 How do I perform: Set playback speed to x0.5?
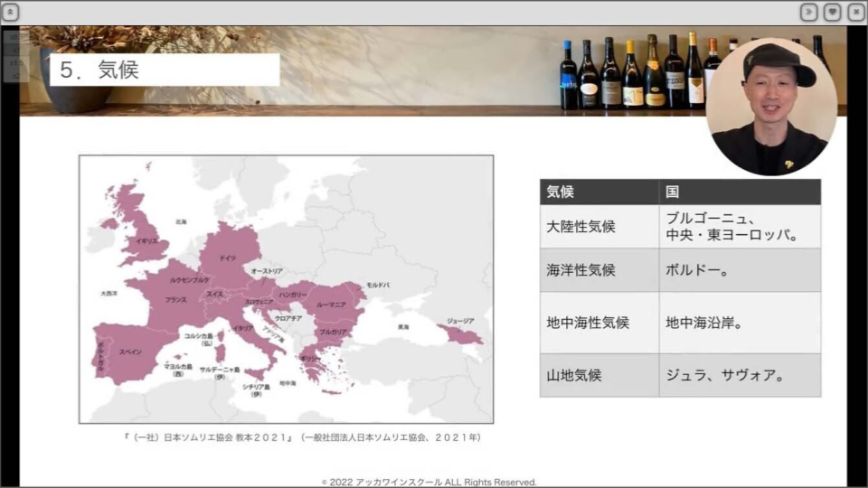point(16,37)
